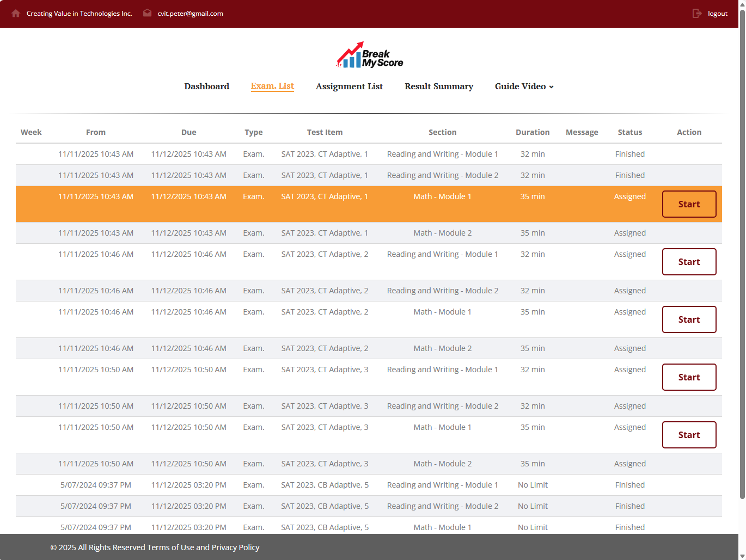The image size is (746, 560).
Task: Click Creating Value in Technologies Inc. link
Action: (79, 14)
